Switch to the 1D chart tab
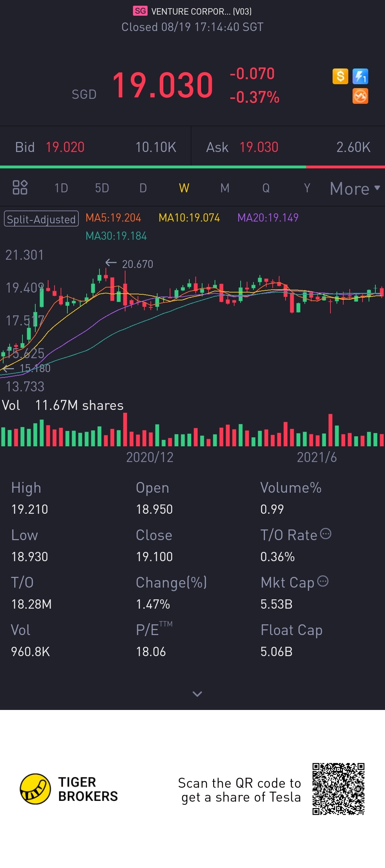Image resolution: width=385 pixels, height=868 pixels. [61, 188]
